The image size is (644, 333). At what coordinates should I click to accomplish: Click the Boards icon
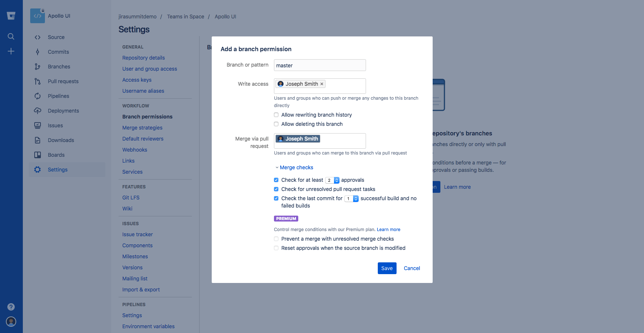pyautogui.click(x=37, y=155)
